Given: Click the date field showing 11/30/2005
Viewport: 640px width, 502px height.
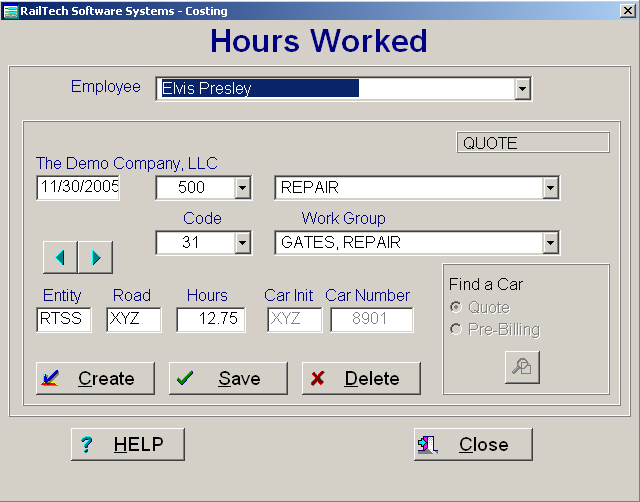Looking at the screenshot, I should tap(77, 187).
